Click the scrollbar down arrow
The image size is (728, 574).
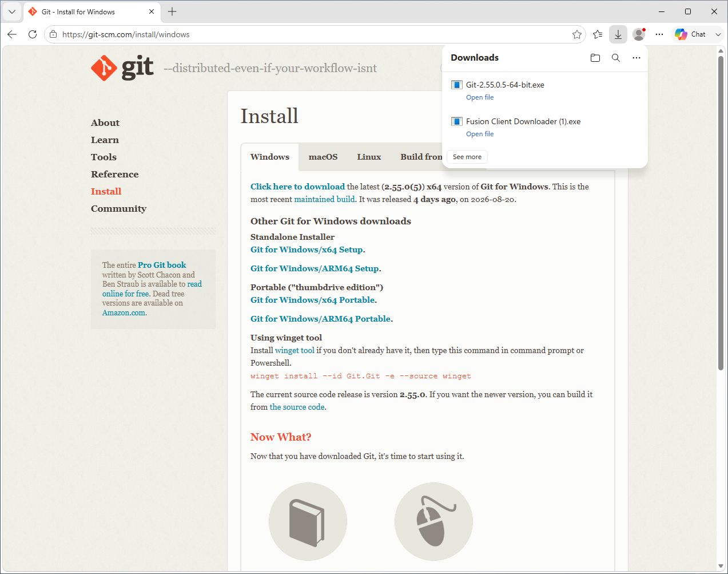point(721,567)
